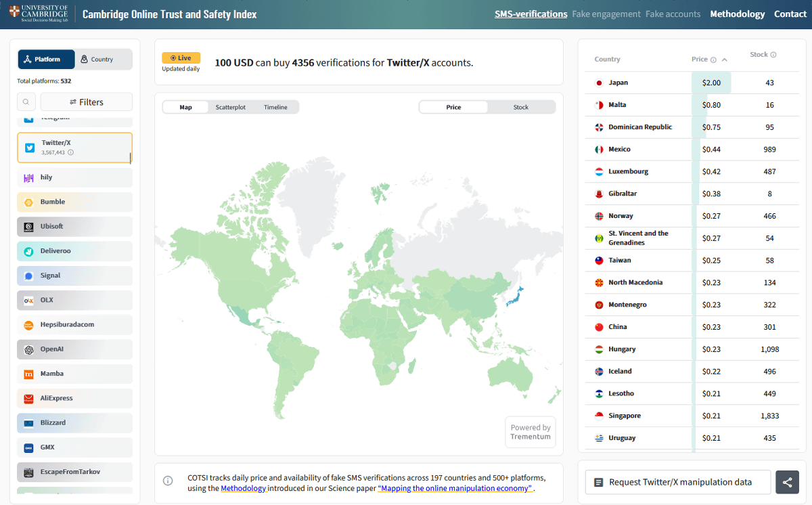812x505 pixels.
Task: Open the Timeline tab
Action: click(x=275, y=107)
